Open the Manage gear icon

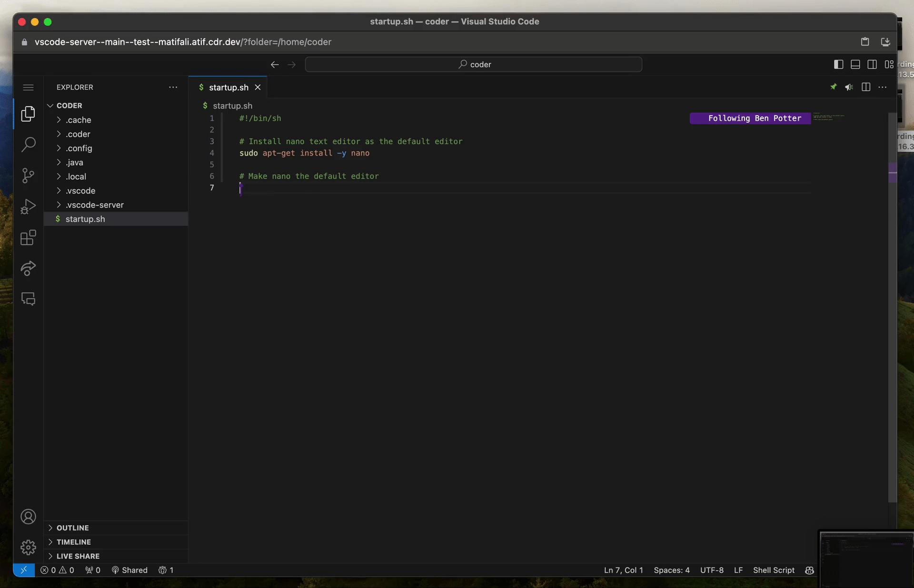coord(28,548)
